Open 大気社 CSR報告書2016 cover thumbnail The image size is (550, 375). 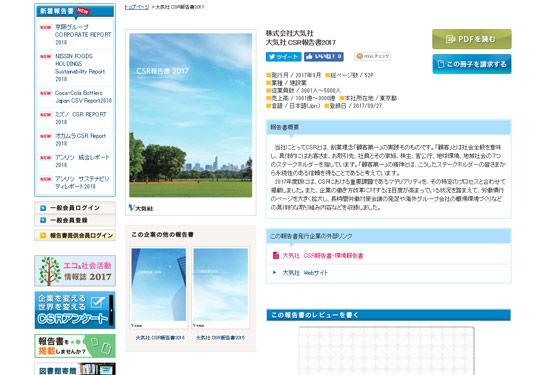point(159,288)
